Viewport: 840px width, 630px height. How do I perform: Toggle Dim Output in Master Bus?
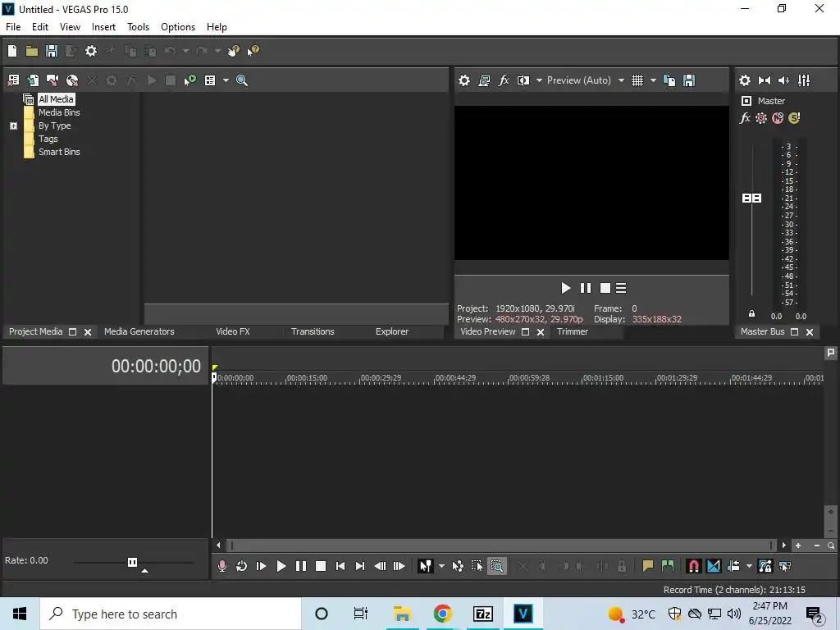(x=783, y=80)
